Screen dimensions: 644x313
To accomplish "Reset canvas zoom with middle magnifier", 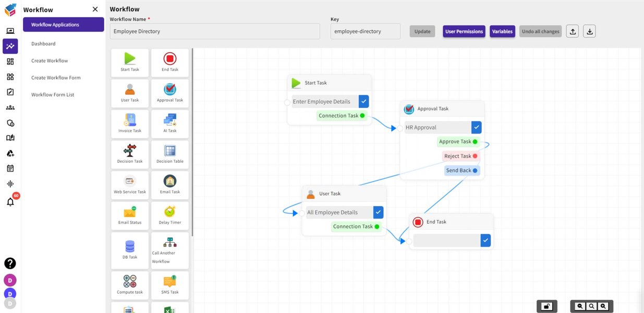I will (592, 306).
